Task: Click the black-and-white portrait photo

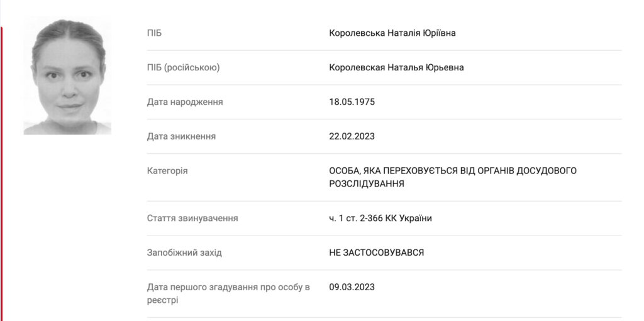Action: tap(67, 77)
